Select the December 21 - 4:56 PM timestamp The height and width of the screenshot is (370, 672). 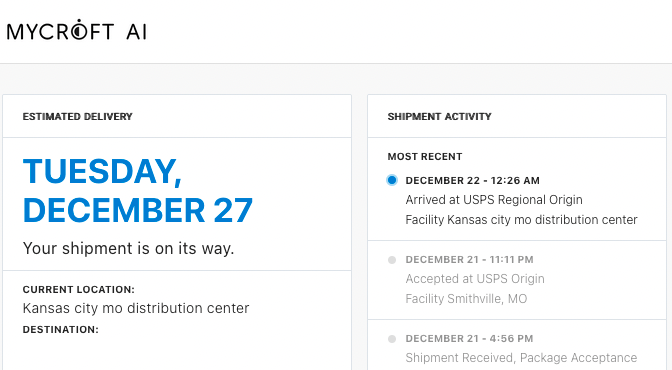point(469,339)
